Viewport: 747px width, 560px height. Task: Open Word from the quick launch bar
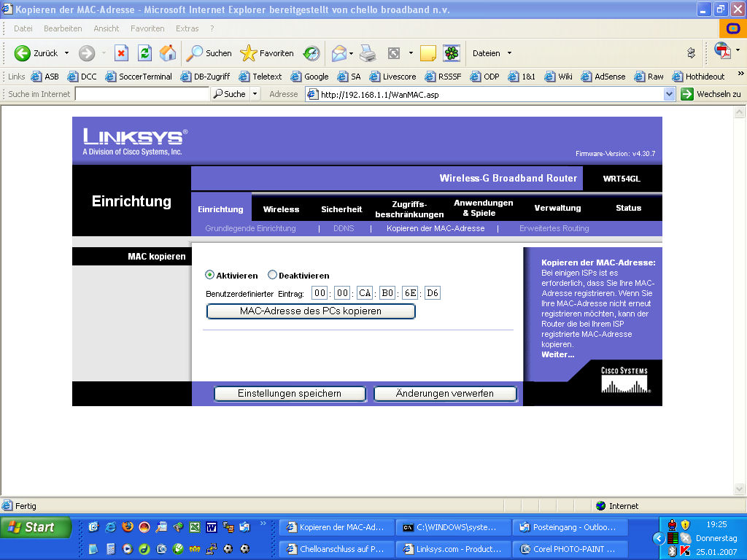211,526
